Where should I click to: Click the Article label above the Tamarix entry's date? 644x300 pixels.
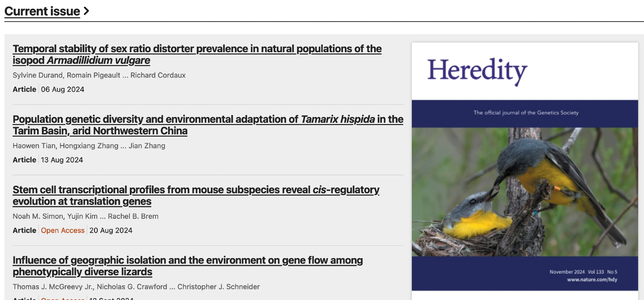(x=24, y=160)
